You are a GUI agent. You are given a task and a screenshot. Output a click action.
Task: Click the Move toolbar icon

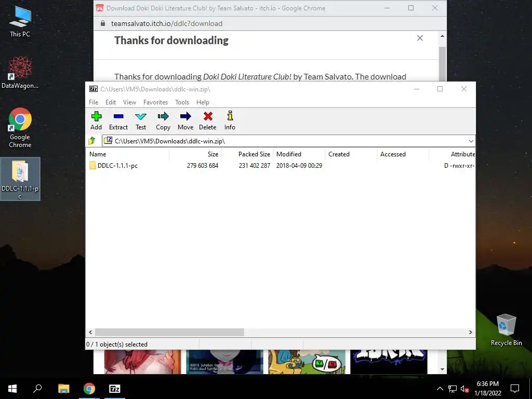pos(185,121)
